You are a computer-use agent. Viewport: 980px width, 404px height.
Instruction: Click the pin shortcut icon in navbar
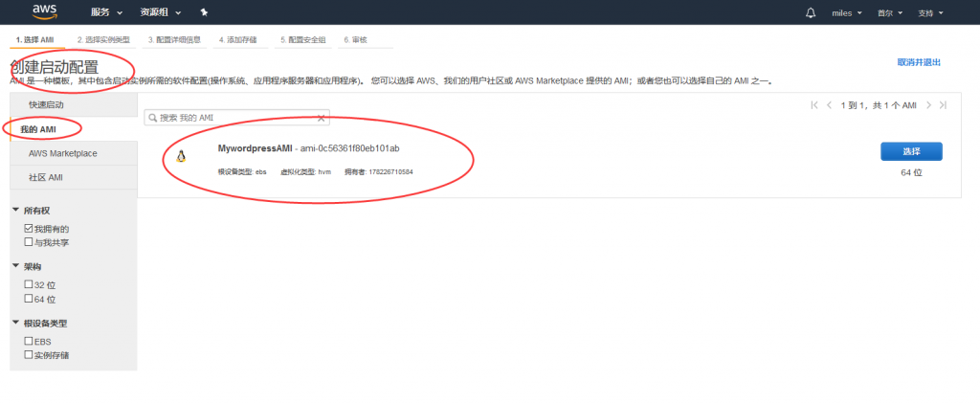pyautogui.click(x=204, y=12)
